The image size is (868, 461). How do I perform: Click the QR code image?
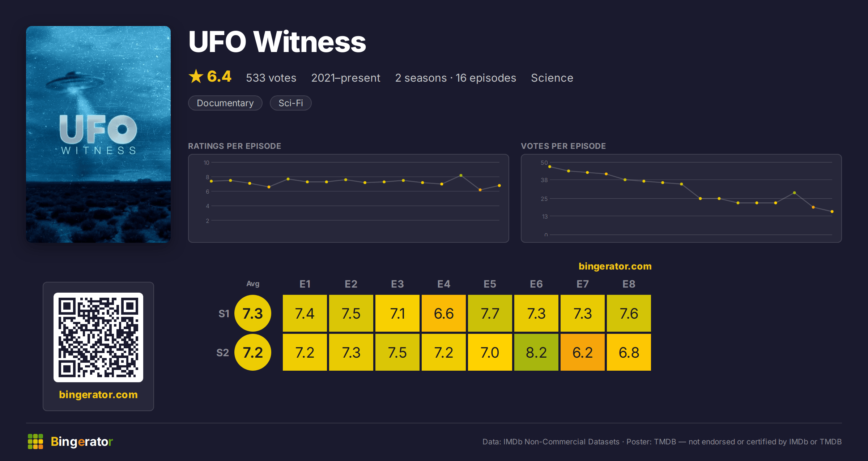(98, 337)
